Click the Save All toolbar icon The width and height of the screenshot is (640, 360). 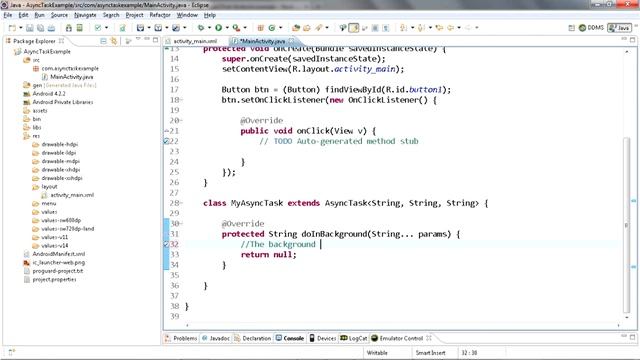point(40,28)
